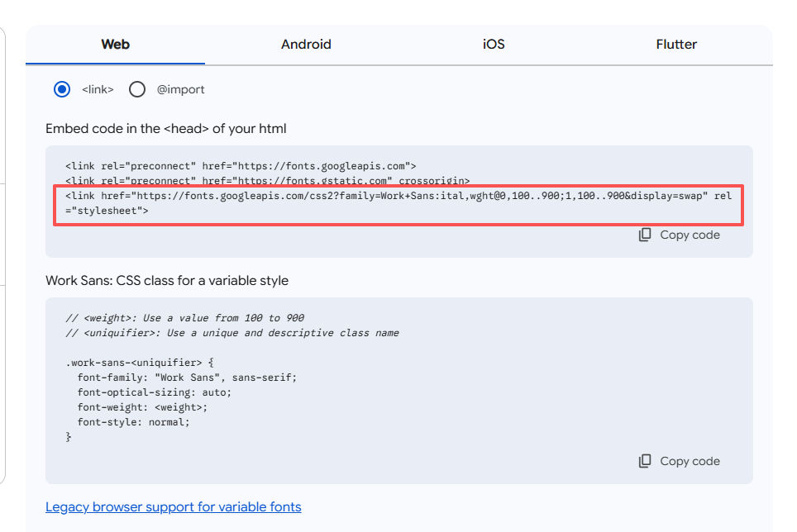Screen dimensions: 797x532
Task: Select the Flutter tab
Action: [676, 45]
